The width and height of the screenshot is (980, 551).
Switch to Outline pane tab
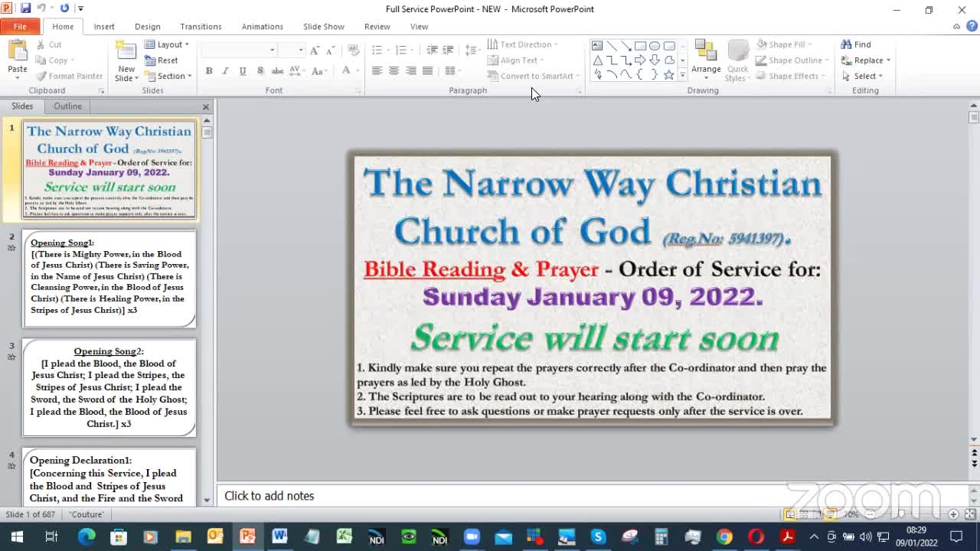point(67,106)
